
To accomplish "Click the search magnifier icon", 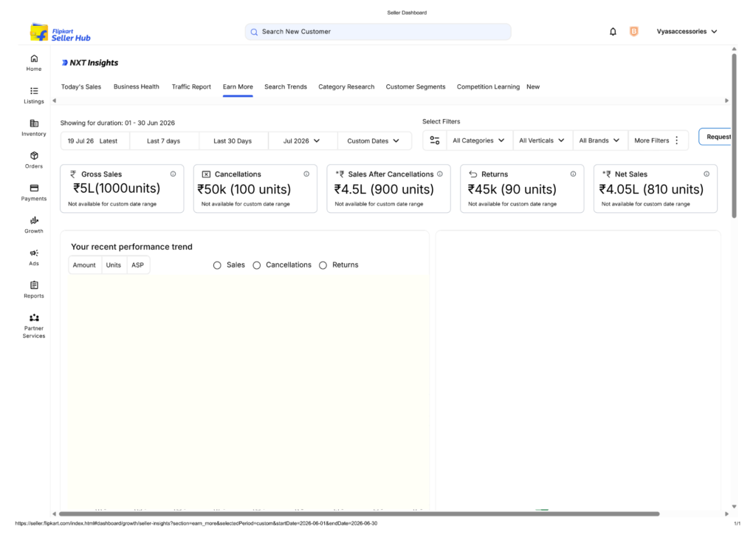I will pyautogui.click(x=254, y=32).
